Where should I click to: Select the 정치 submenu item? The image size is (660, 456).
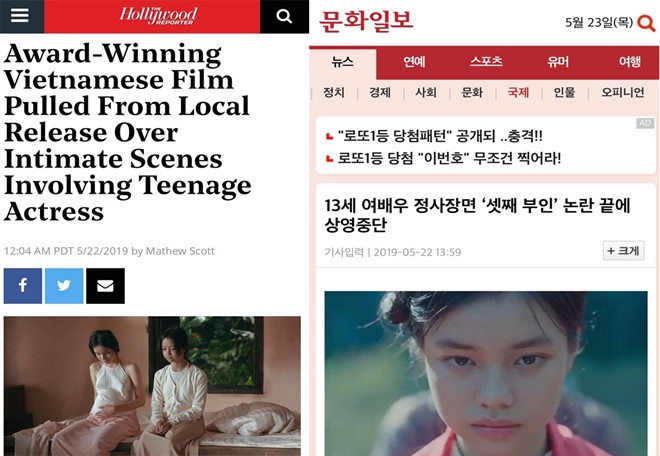(x=334, y=92)
